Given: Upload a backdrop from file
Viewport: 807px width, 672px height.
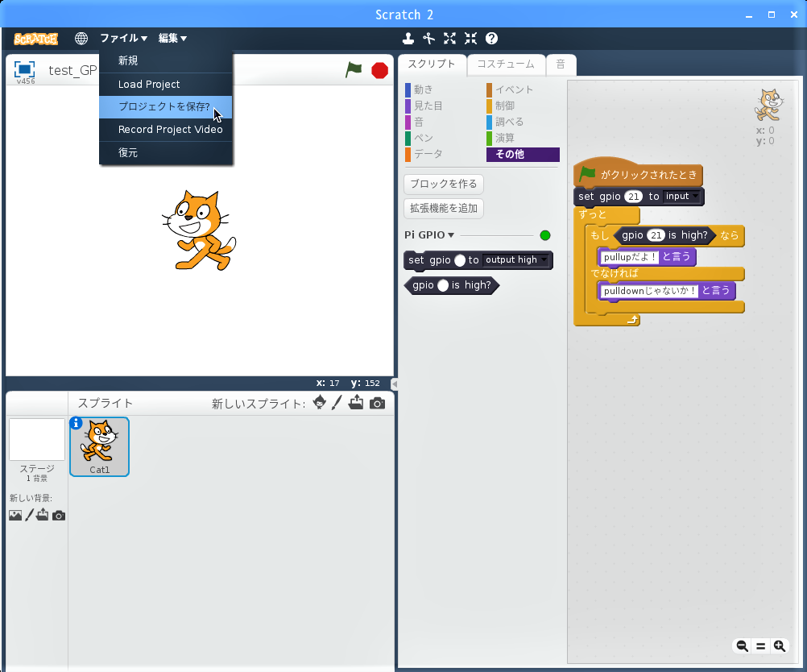Looking at the screenshot, I should click(x=42, y=515).
